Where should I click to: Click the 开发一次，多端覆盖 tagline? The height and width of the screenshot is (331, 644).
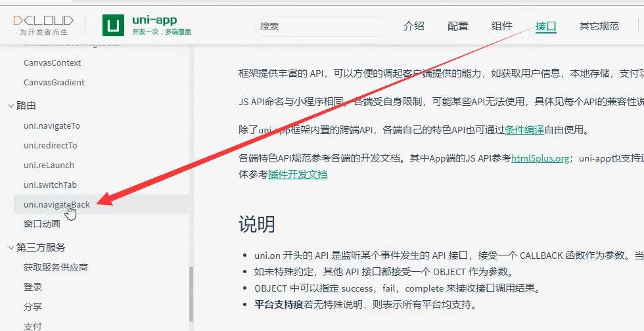(162, 32)
